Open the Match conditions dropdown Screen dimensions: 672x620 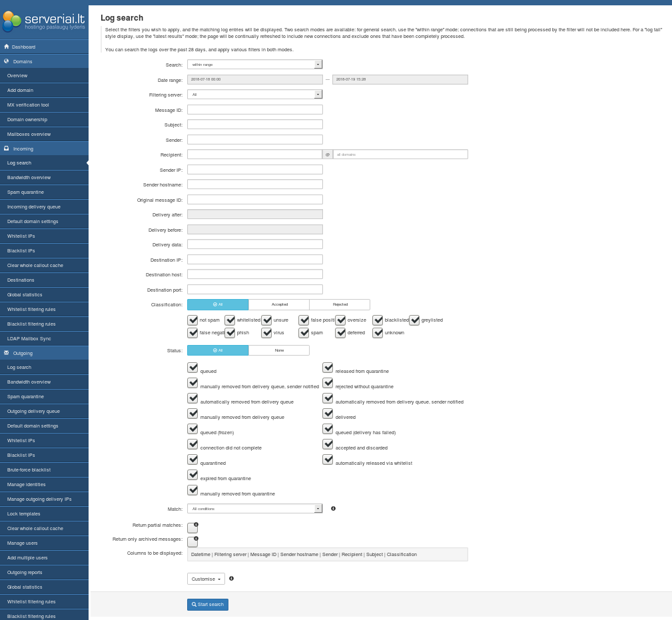[x=254, y=509]
